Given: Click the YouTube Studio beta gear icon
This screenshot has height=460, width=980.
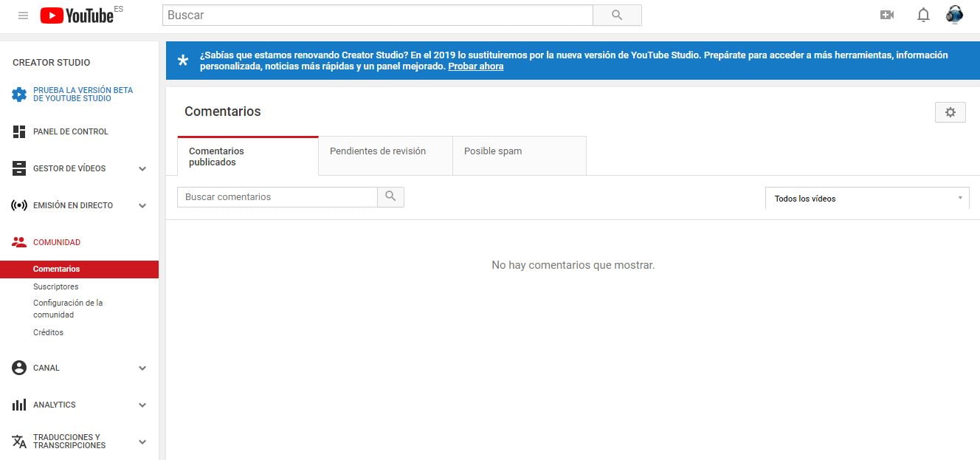Looking at the screenshot, I should pos(19,95).
